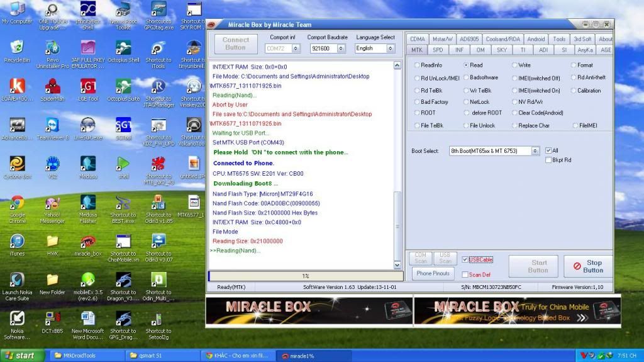Image resolution: width=644 pixels, height=362 pixels.
Task: Click the Start Button
Action: (x=533, y=266)
